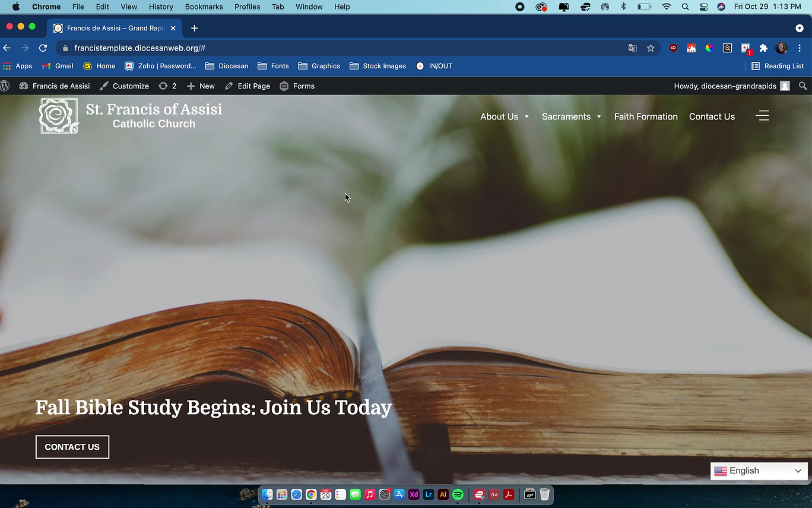Open Chrome Extensions puzzle piece icon
The image size is (812, 508).
coord(763,48)
